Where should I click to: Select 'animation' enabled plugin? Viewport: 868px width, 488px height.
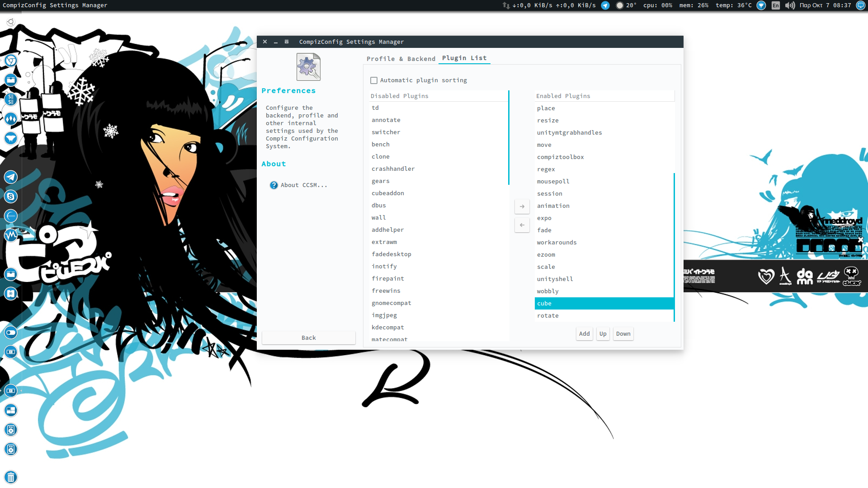click(x=604, y=206)
